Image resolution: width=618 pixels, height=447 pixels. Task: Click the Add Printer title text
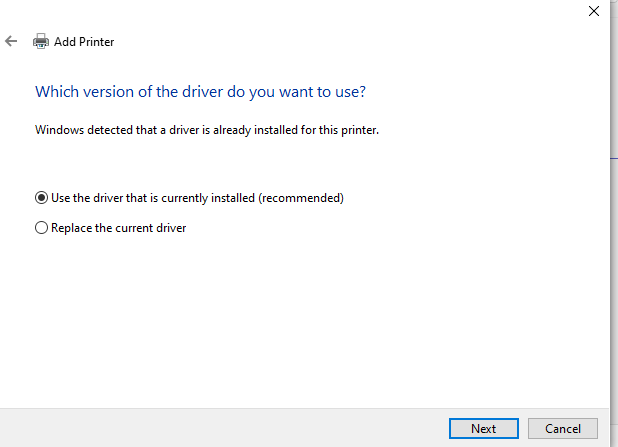pos(84,42)
